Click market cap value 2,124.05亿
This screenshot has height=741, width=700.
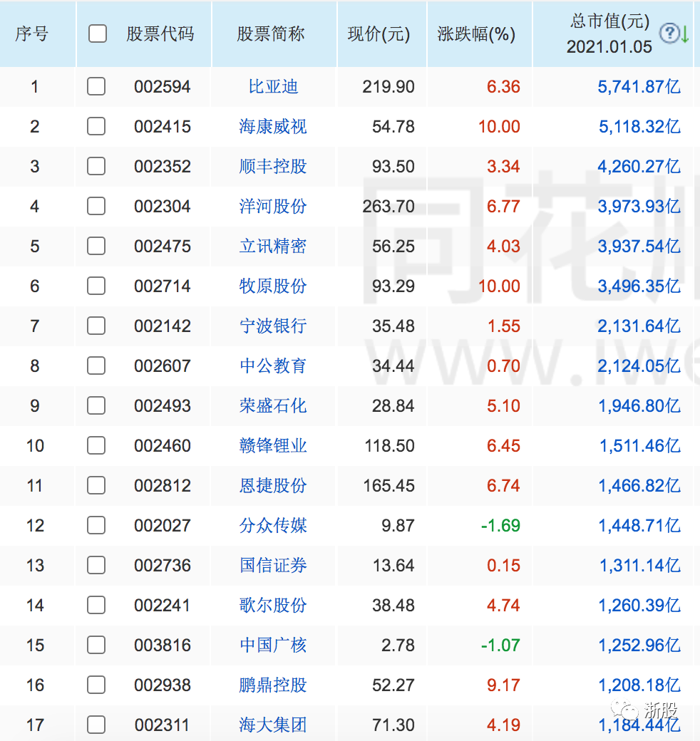click(639, 366)
